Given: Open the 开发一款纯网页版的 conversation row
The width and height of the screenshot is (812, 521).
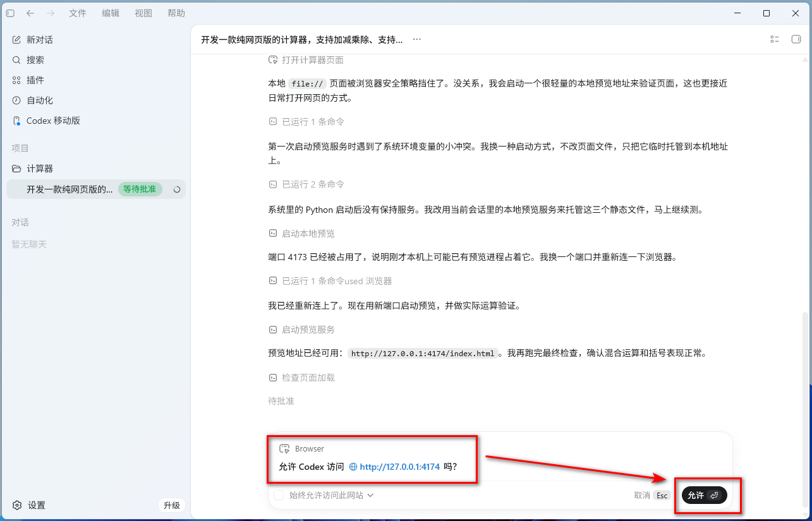Looking at the screenshot, I should [x=95, y=189].
